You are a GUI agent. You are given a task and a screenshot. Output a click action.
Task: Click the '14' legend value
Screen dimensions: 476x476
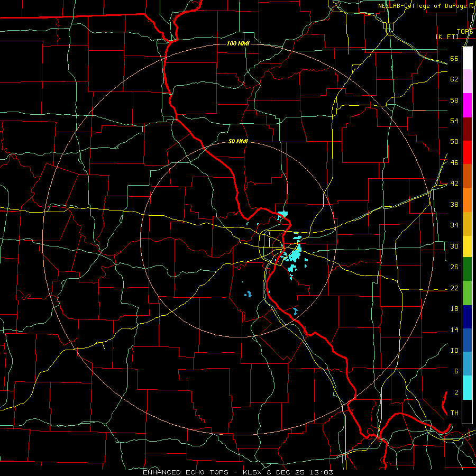(x=454, y=329)
